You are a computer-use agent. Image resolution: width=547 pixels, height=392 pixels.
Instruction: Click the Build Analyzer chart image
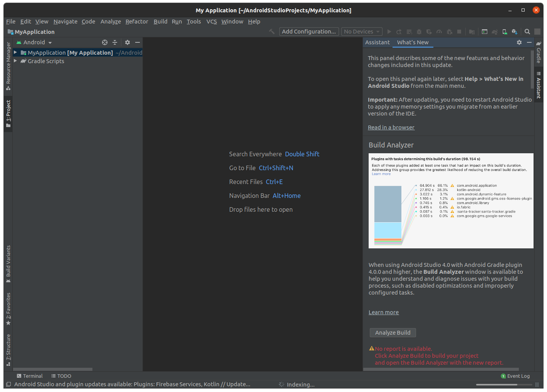451,201
